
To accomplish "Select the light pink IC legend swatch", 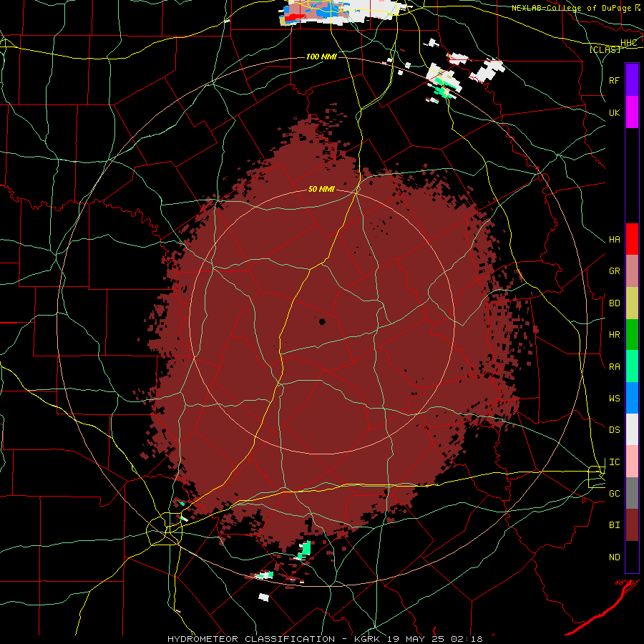I will (x=632, y=462).
